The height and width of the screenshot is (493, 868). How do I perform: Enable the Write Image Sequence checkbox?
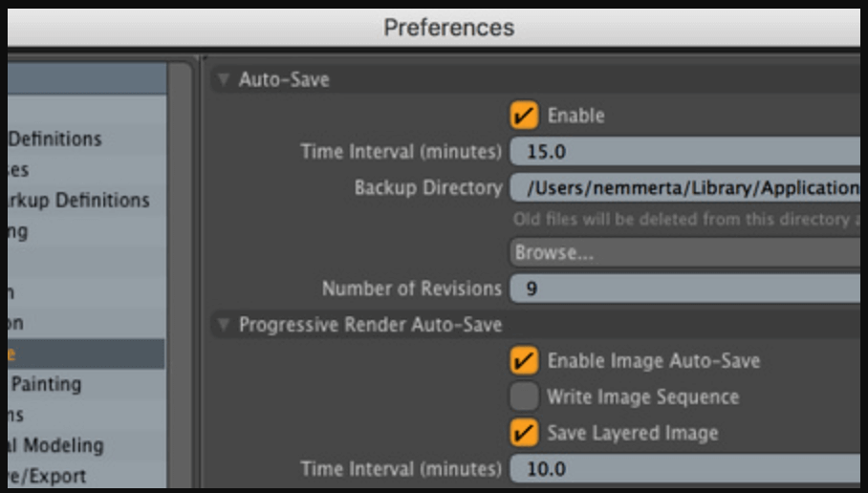coord(524,397)
